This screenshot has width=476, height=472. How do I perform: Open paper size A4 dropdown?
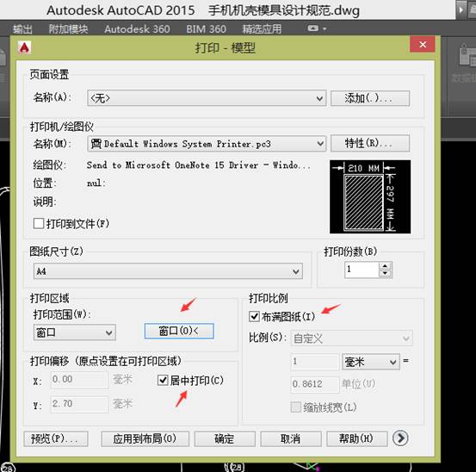click(x=168, y=271)
